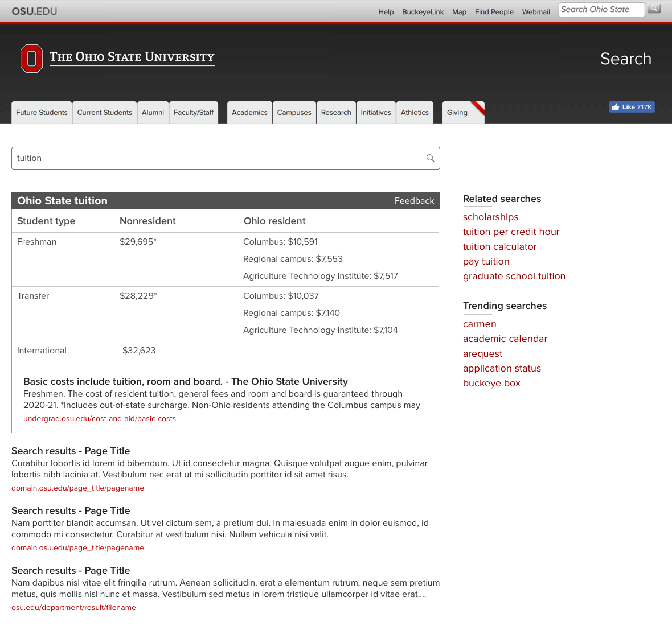Open BuckeyeLink in top bar
This screenshot has width=672, height=626.
coord(423,12)
